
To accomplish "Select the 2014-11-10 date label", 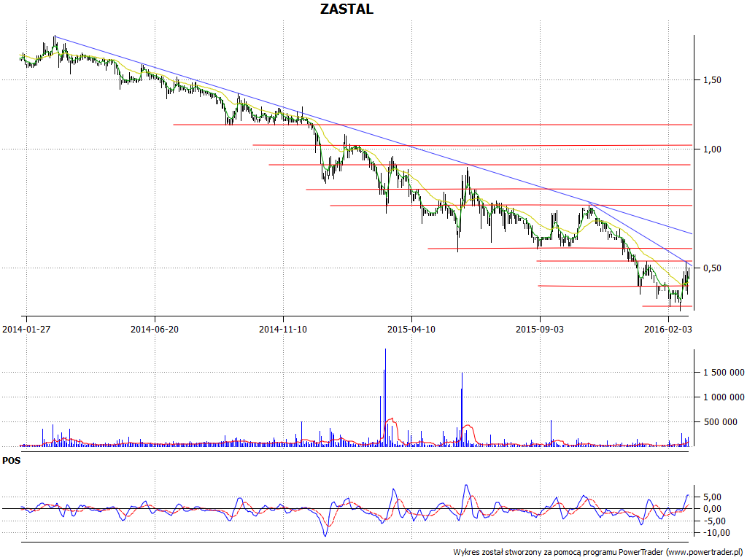I will (283, 329).
